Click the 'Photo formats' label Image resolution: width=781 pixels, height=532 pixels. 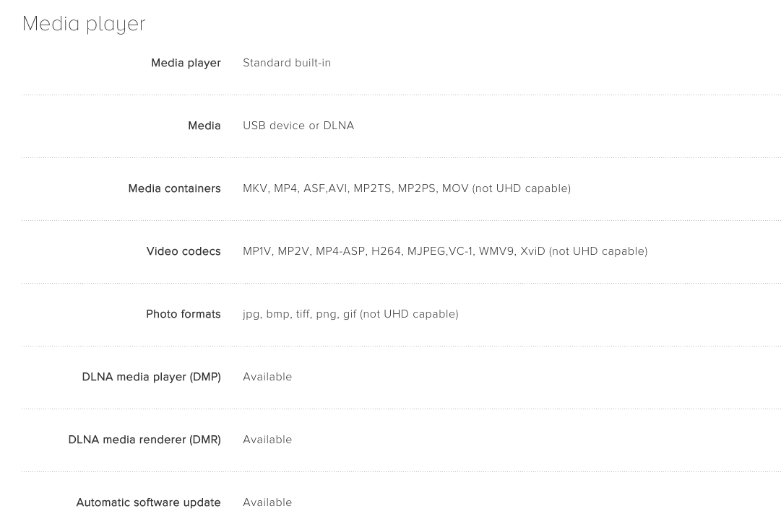coord(183,314)
